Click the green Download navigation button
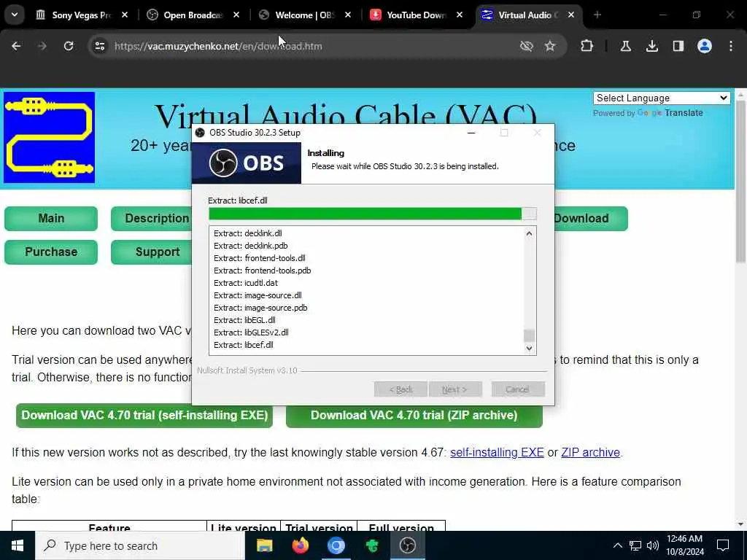Viewport: 747px width, 560px height. [591, 219]
